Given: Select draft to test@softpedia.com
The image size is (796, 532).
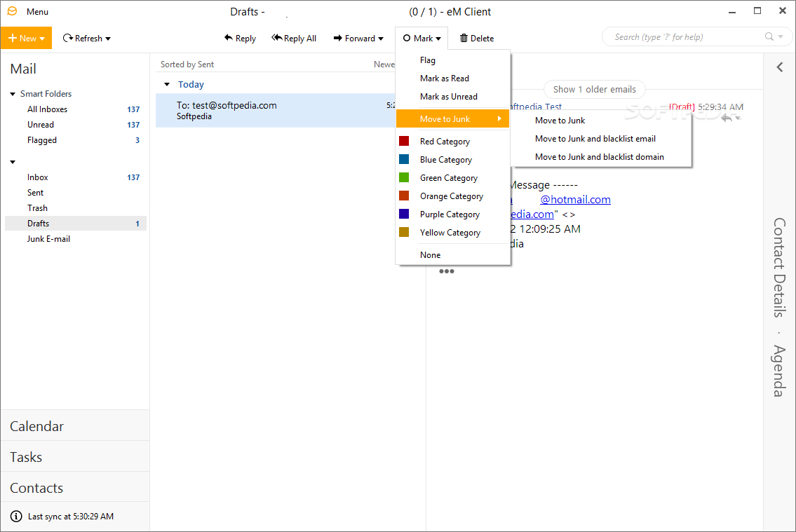Looking at the screenshot, I should coord(276,110).
